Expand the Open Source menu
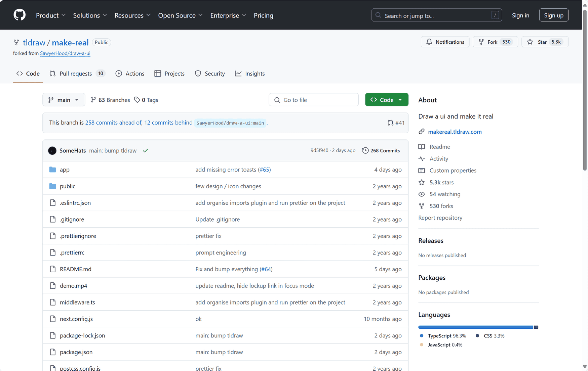 [180, 15]
